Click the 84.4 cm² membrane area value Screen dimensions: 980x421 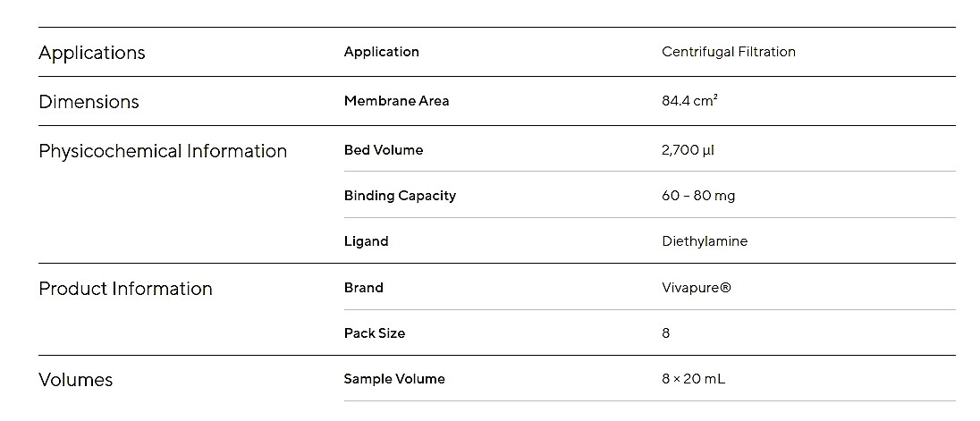pyautogui.click(x=689, y=101)
